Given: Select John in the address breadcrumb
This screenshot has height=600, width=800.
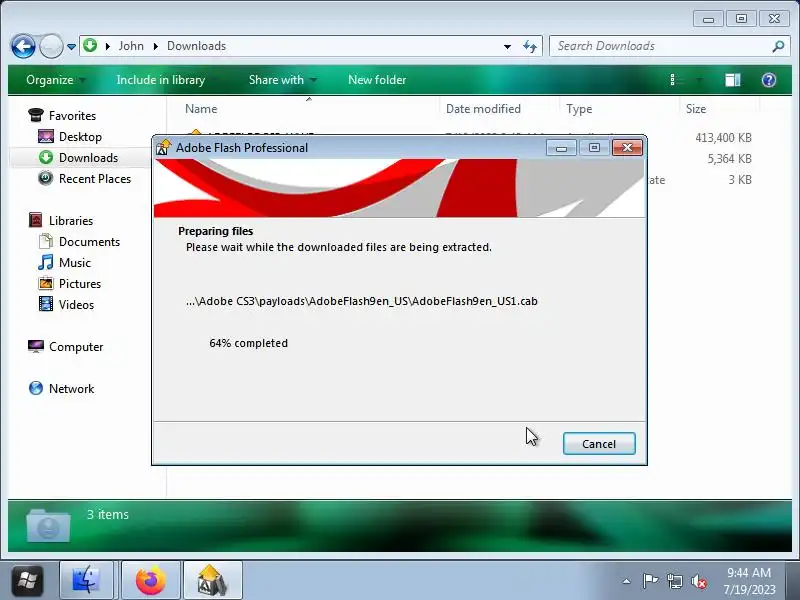Looking at the screenshot, I should point(131,46).
